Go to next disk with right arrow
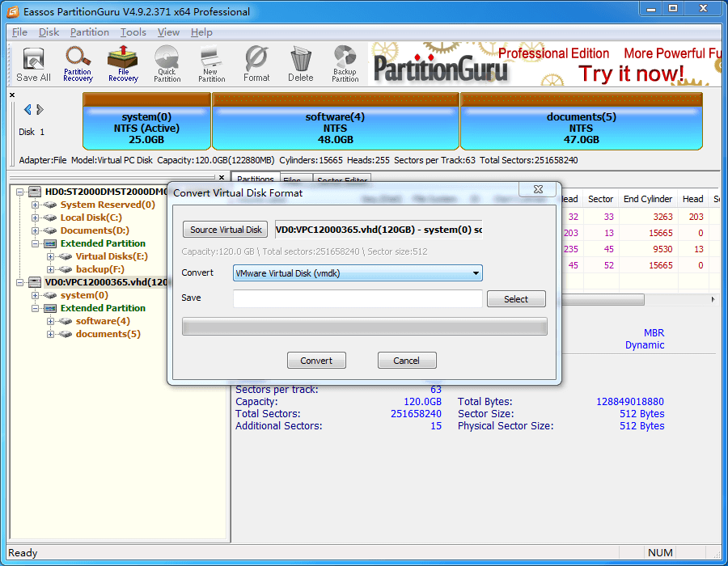 (40, 109)
